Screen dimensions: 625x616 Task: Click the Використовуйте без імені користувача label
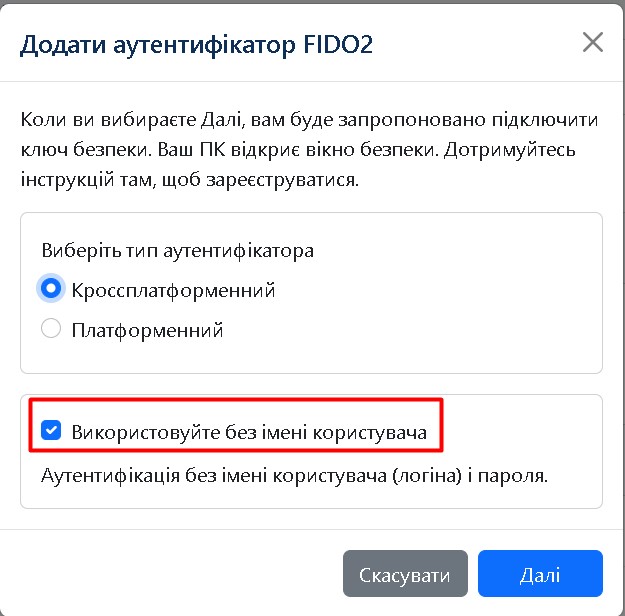[x=249, y=432]
